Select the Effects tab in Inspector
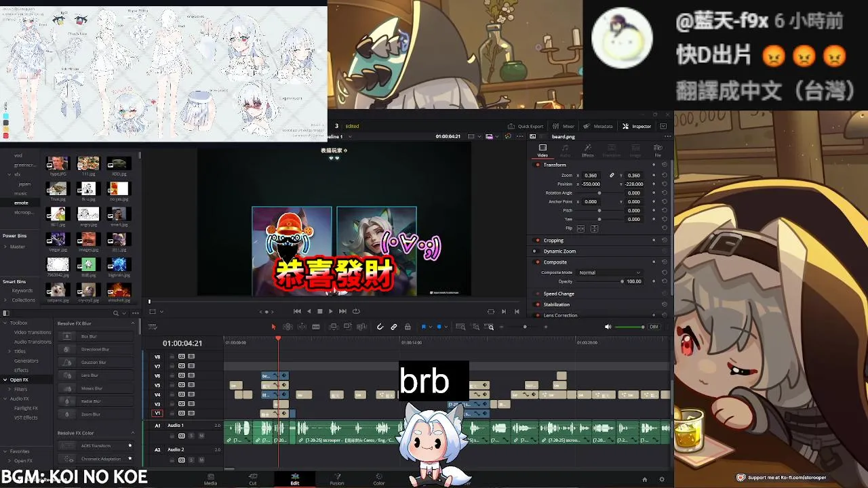Image resolution: width=868 pixels, height=488 pixels. coord(587,150)
